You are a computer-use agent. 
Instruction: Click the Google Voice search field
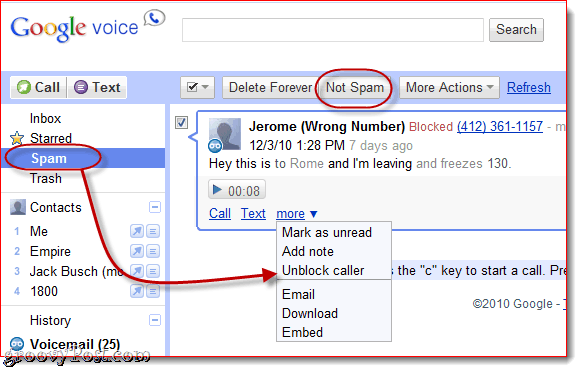[333, 30]
